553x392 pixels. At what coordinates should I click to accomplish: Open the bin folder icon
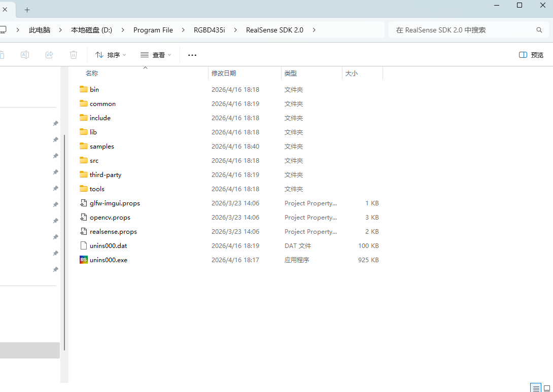[x=84, y=89]
